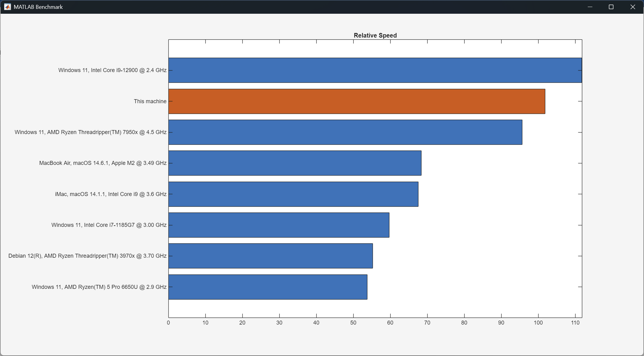Screen dimensions: 644x356
Task: Click the Ryzen 5 Pro 6650U bar
Action: click(268, 287)
